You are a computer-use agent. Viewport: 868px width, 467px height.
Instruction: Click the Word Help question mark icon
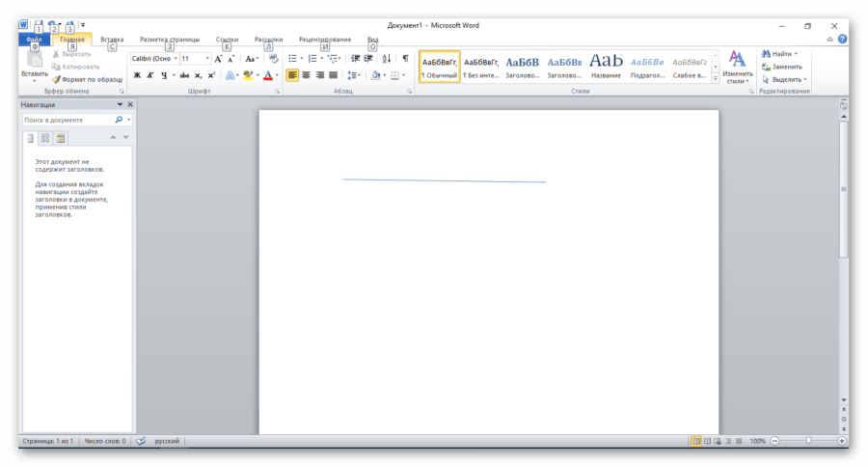click(x=842, y=40)
